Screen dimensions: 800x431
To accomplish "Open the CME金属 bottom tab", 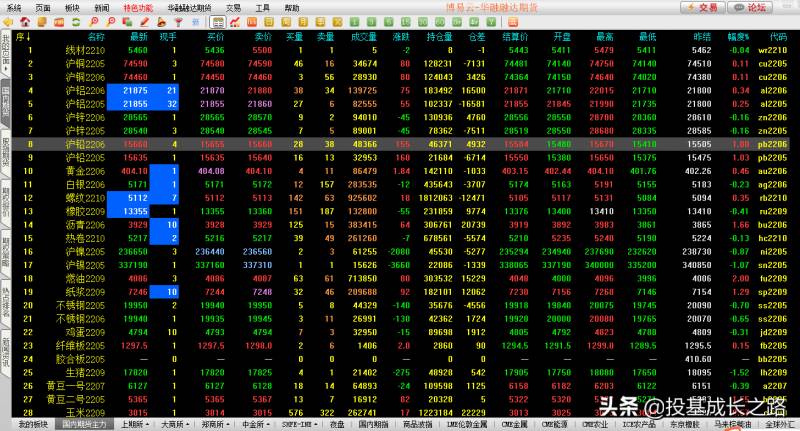I will coord(515,424).
